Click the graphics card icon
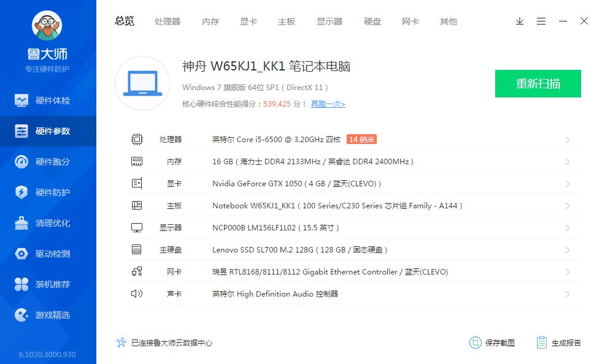Image resolution: width=594 pixels, height=364 pixels. (137, 183)
